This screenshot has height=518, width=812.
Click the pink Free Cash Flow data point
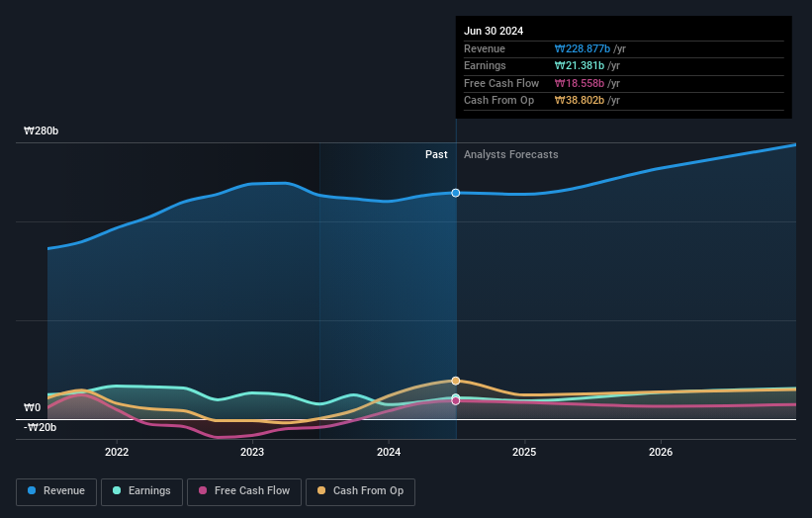[456, 400]
